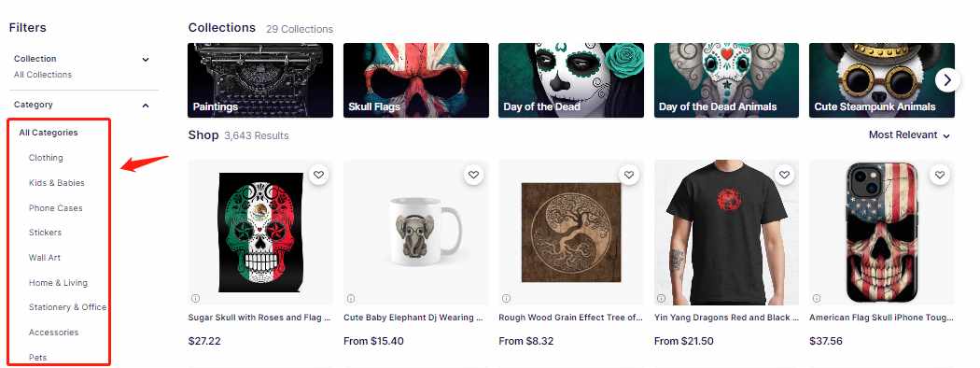
Task: Select the Clothing category
Action: pyautogui.click(x=46, y=158)
